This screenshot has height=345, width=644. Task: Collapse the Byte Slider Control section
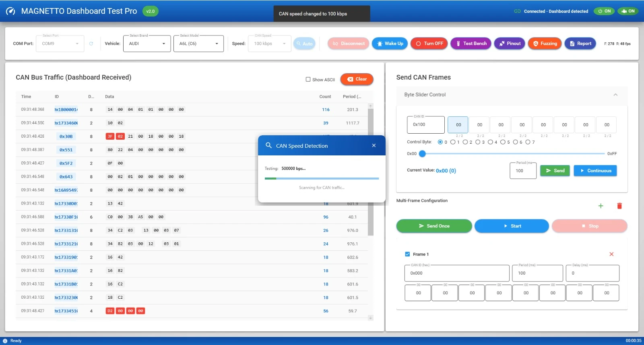pyautogui.click(x=615, y=95)
